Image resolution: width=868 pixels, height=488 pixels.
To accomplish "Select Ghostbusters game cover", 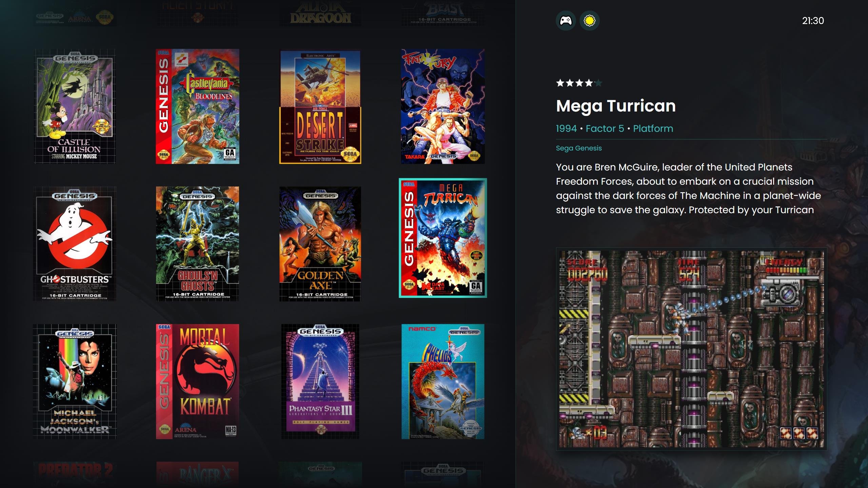I will (75, 244).
